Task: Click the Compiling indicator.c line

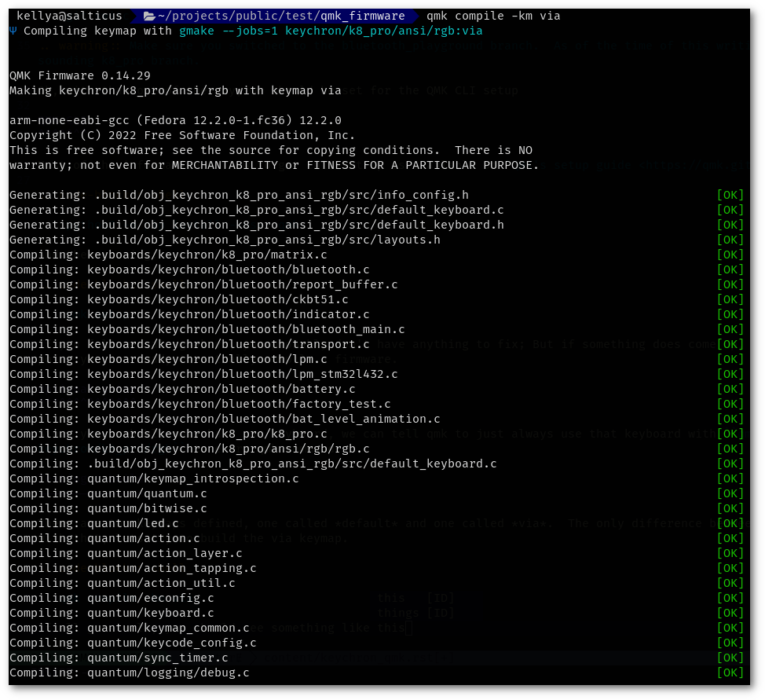Action: point(189,314)
